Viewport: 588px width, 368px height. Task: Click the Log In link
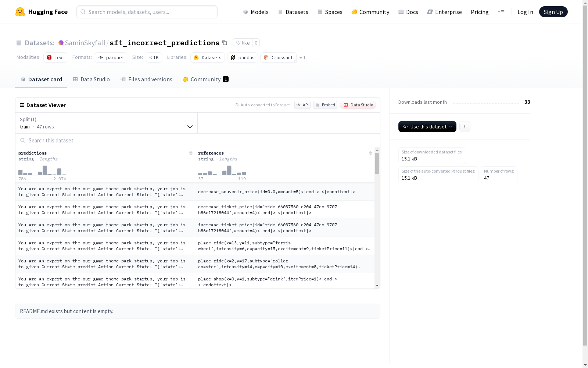[x=525, y=12]
